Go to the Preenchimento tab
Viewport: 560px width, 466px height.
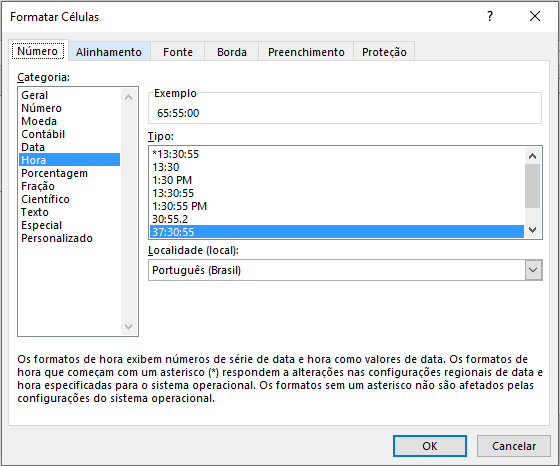pos(306,52)
